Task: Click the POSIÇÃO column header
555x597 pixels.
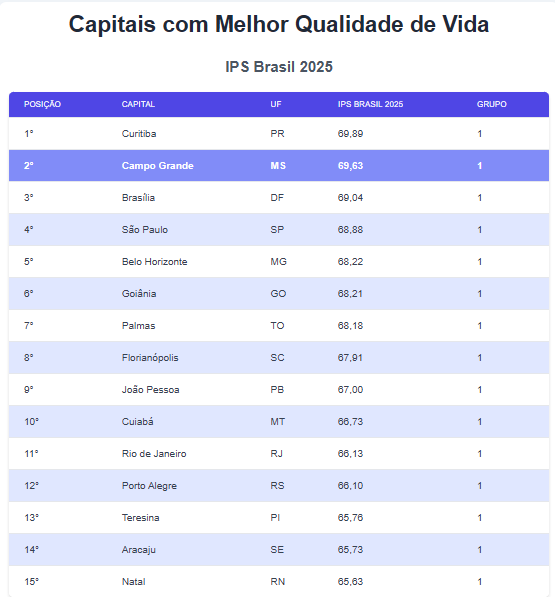Action: (42, 104)
